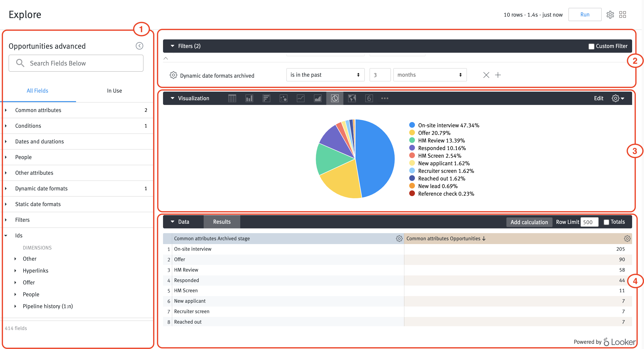This screenshot has height=349, width=644.
Task: Open the 'months' unit dropdown
Action: (x=429, y=75)
